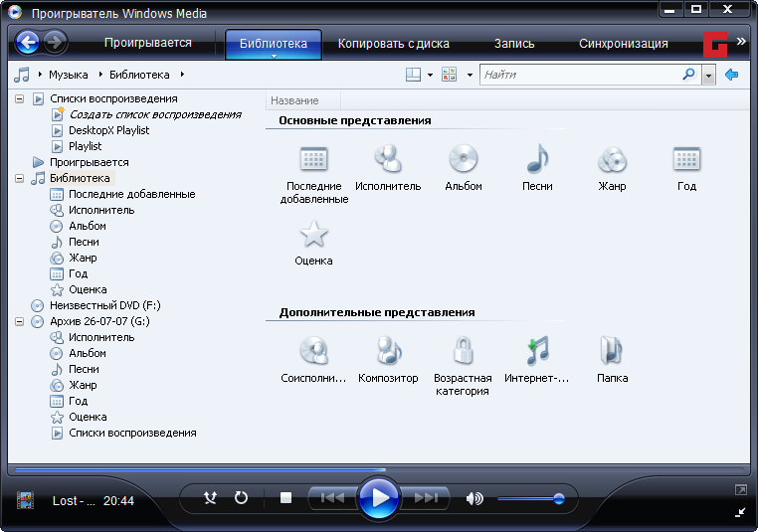
Task: Open the Альбом disc icon in main pane
Action: (x=464, y=158)
